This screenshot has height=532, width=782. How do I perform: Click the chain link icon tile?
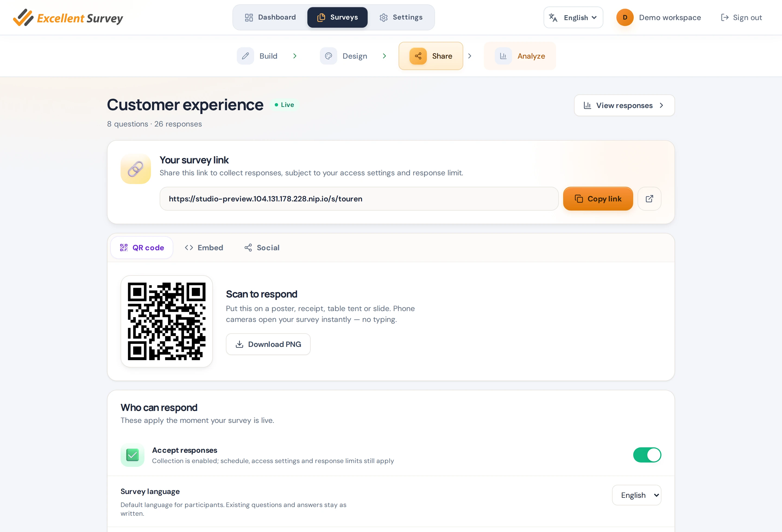tap(135, 169)
